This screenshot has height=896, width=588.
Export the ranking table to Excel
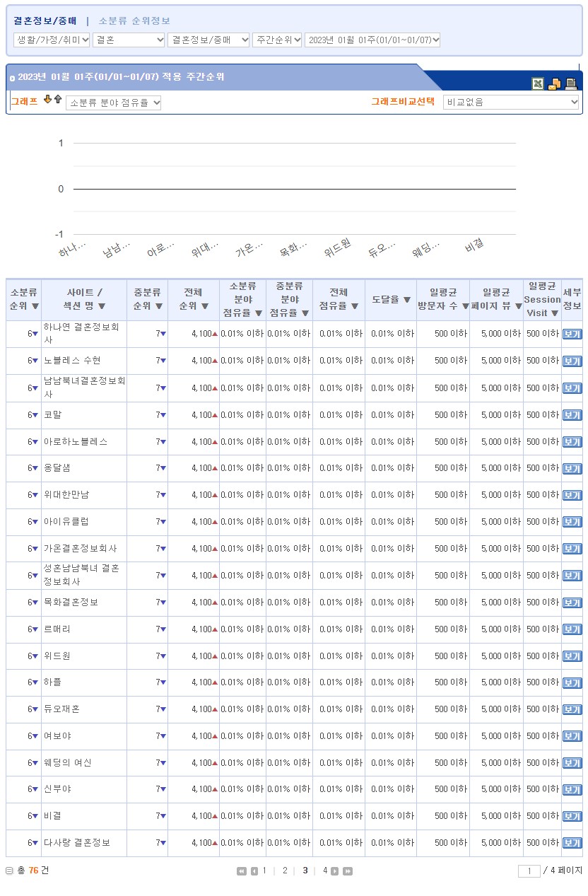(x=538, y=84)
